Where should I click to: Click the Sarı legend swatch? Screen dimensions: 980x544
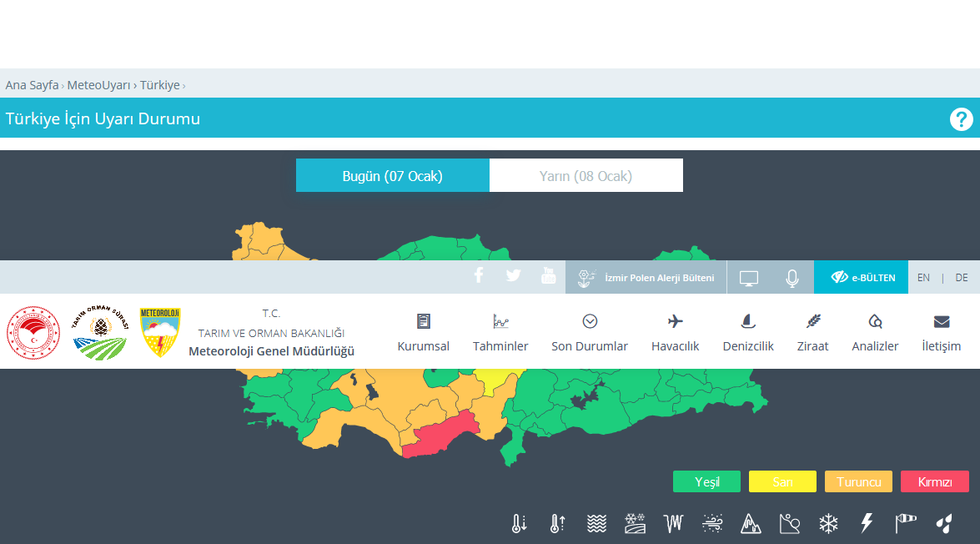[782, 481]
